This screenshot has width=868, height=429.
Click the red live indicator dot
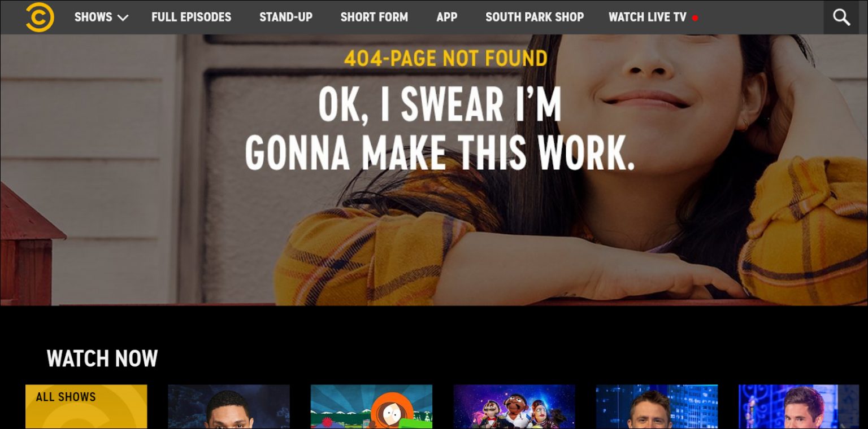[x=695, y=18]
